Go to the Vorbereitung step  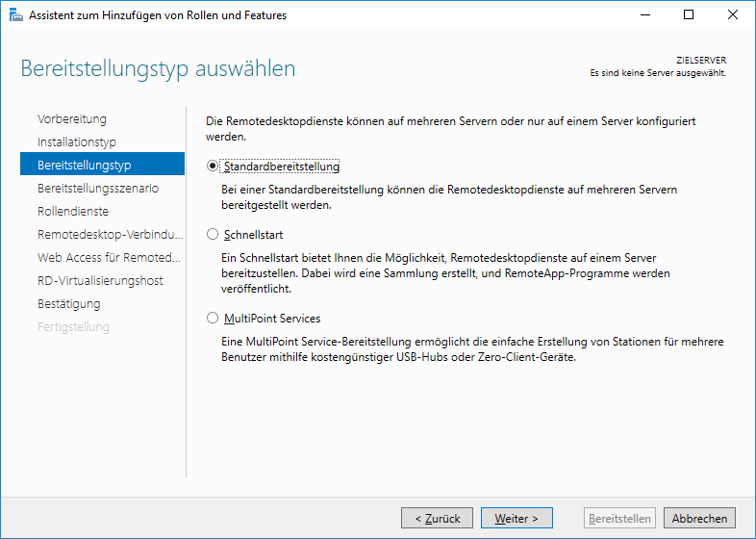[72, 119]
